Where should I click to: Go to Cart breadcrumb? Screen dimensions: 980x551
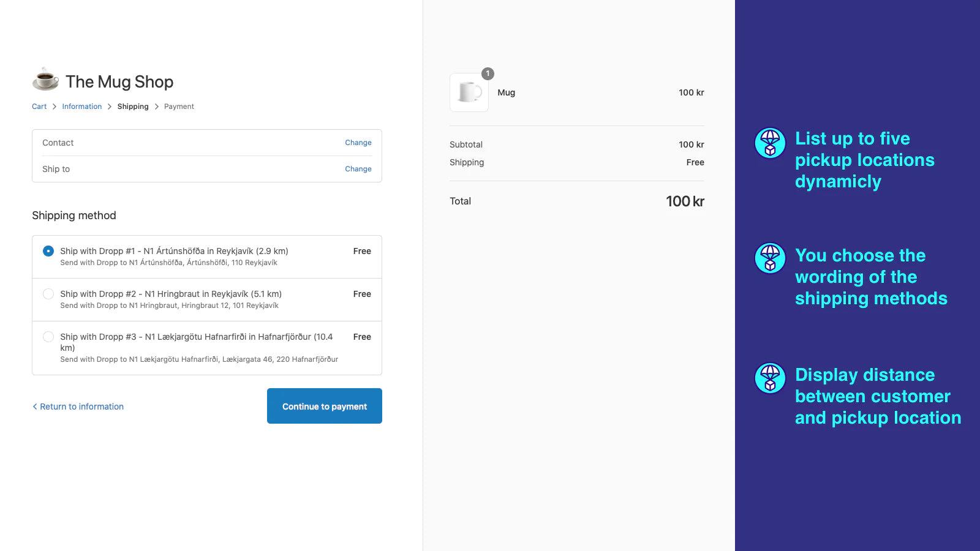tap(39, 107)
